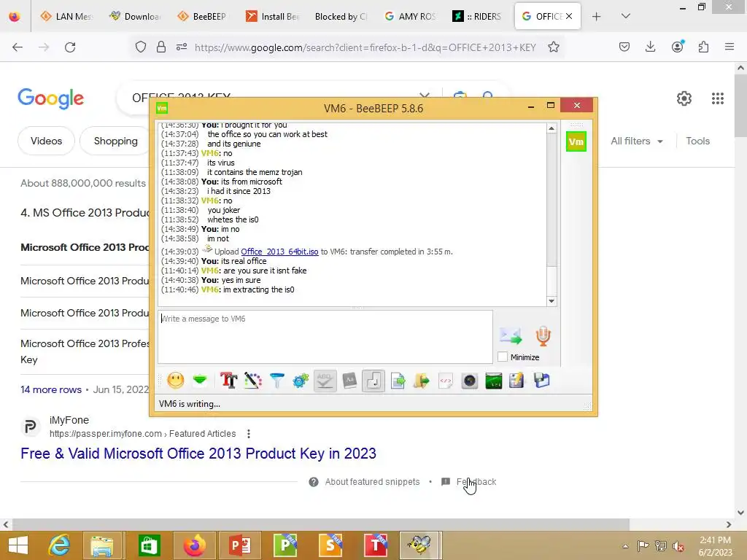The height and width of the screenshot is (560, 747).
Task: Switch to the AMY ROS browser tab
Action: pos(410,16)
